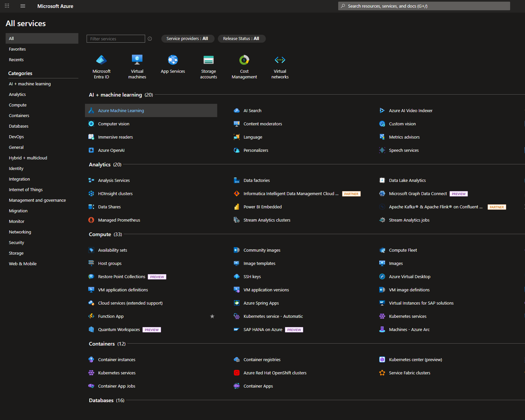Image resolution: width=525 pixels, height=420 pixels.
Task: Select the All tab in sidebar
Action: pyautogui.click(x=42, y=38)
